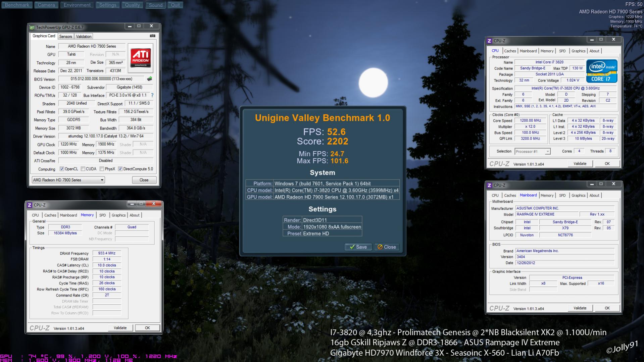Open the Processor #1 selection dropdown
The image size is (644, 362).
533,152
